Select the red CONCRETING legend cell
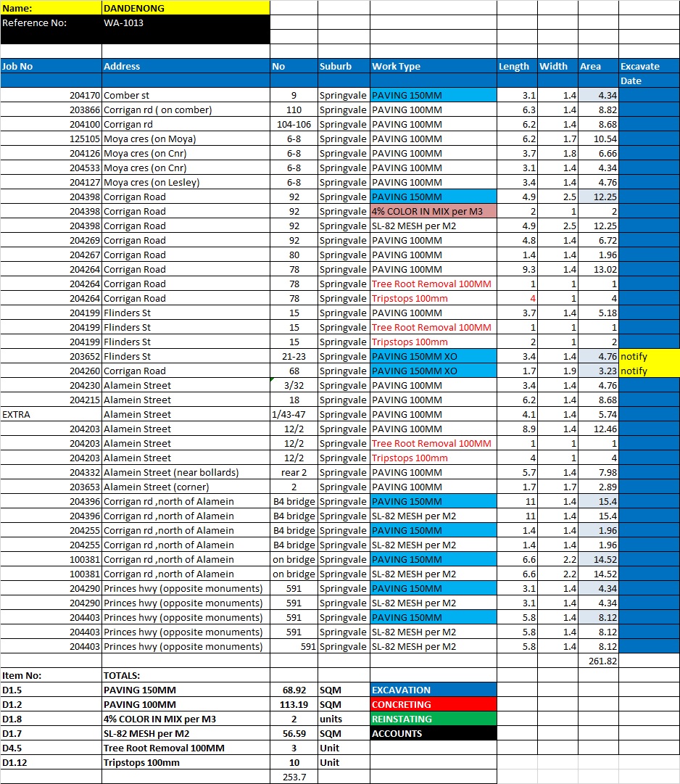Image resolution: width=680 pixels, height=784 pixels. pos(433,704)
